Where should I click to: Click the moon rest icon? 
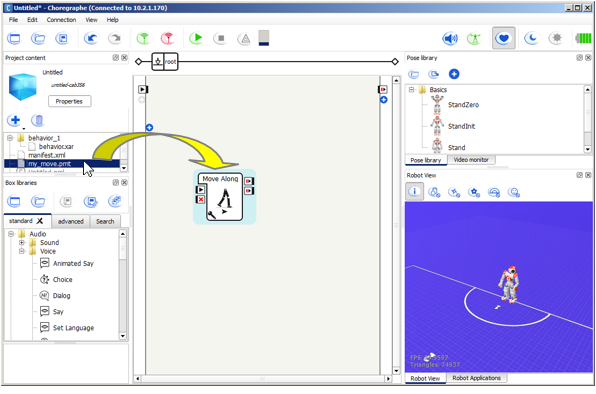click(x=531, y=38)
